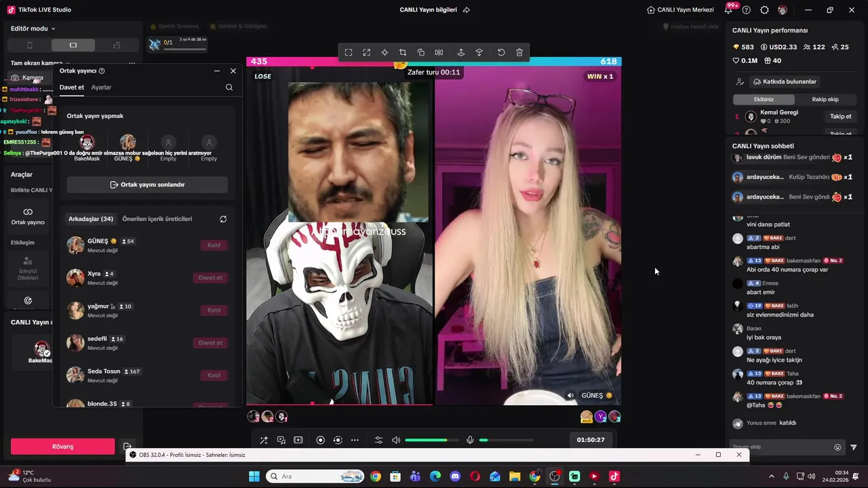868x488 pixels.
Task: Delete source with the trash icon
Action: pyautogui.click(x=519, y=53)
